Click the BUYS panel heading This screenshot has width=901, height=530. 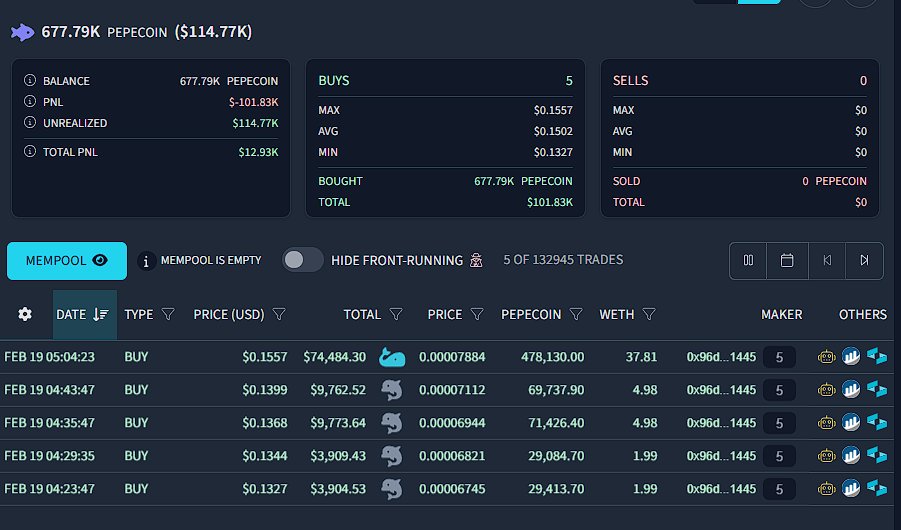point(334,80)
